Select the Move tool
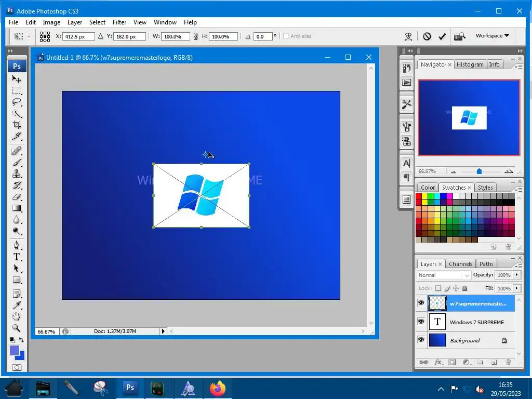 click(16, 79)
